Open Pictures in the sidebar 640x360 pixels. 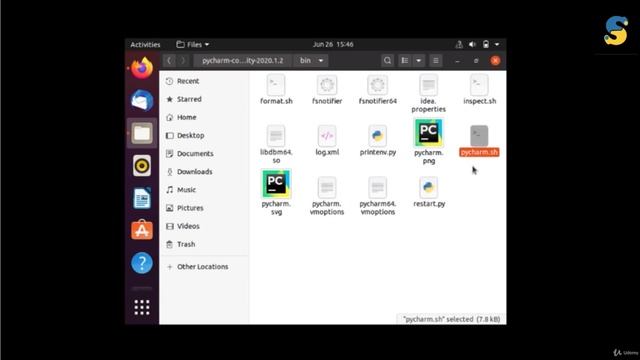pyautogui.click(x=204, y=208)
